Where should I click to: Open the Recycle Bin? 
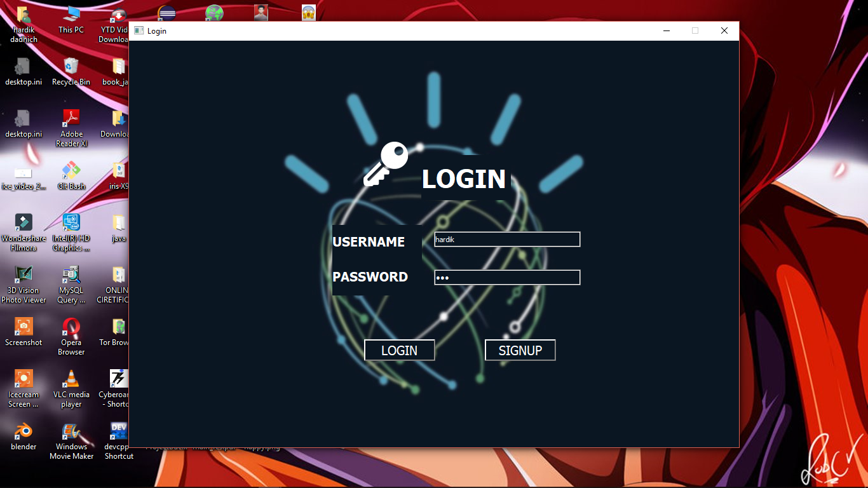coord(71,66)
